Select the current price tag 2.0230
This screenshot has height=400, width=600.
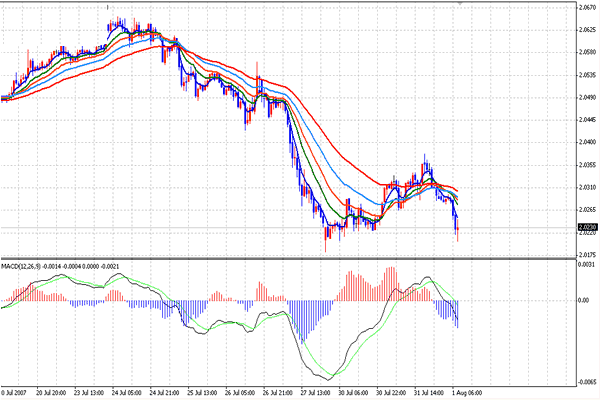click(588, 227)
